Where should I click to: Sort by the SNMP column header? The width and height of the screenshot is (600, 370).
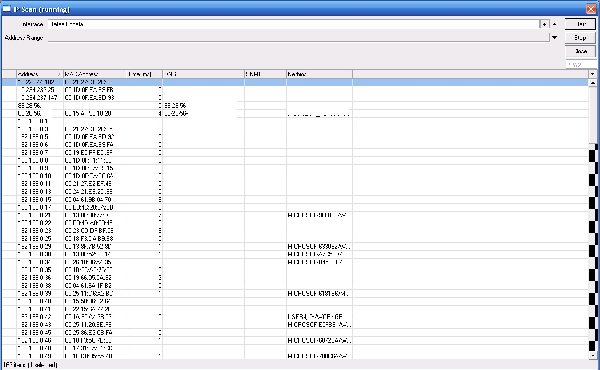click(x=265, y=74)
